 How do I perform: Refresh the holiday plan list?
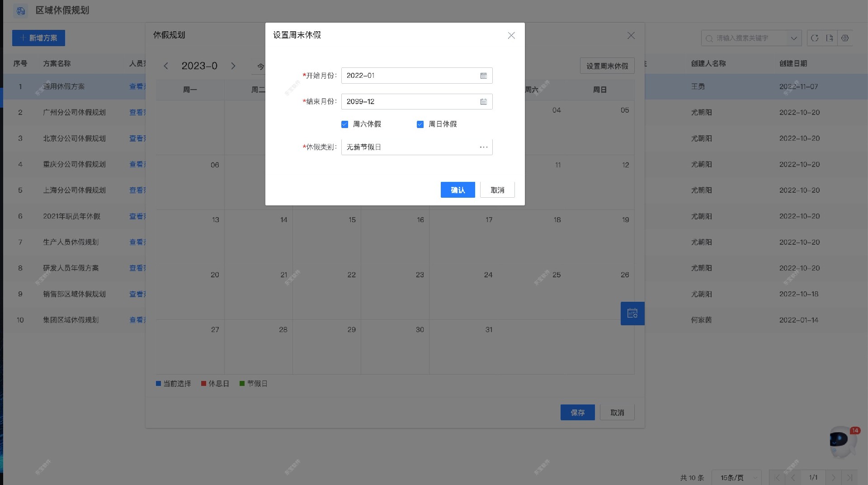815,38
